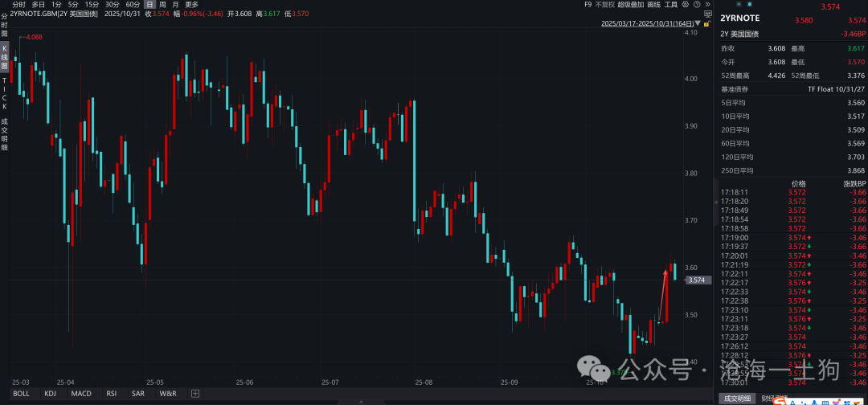Switch to the 周 weekly period tab

tap(163, 4)
